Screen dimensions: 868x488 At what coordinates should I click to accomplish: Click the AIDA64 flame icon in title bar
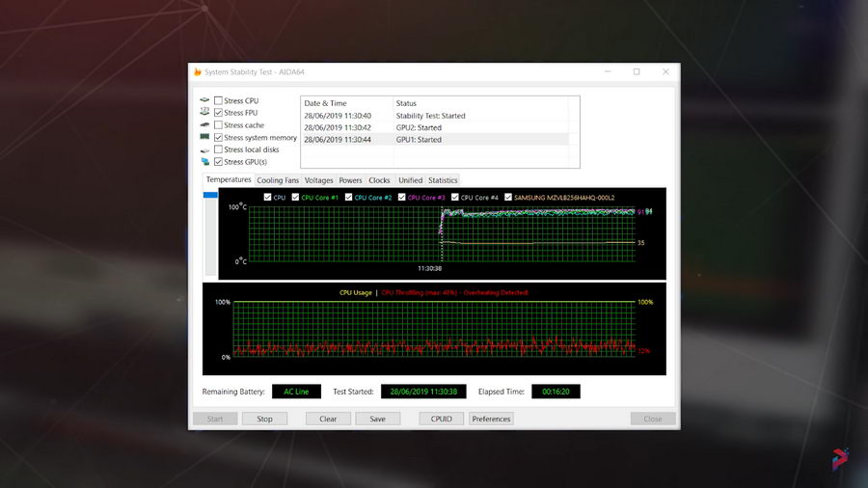[x=198, y=71]
